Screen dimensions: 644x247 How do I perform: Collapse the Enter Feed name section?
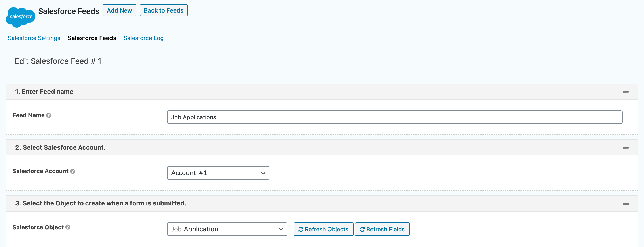click(625, 92)
